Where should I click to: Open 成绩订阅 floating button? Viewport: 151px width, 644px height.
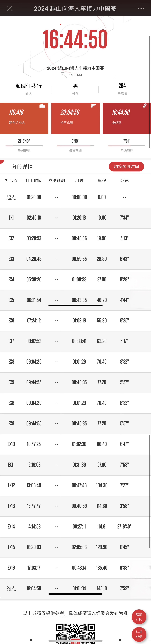tap(139, 617)
